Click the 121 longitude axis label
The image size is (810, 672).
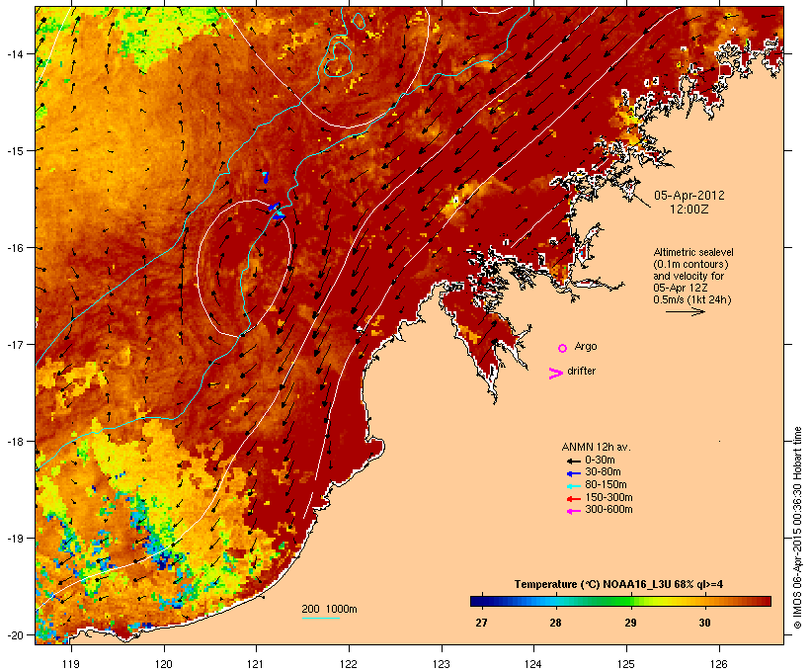point(256,664)
